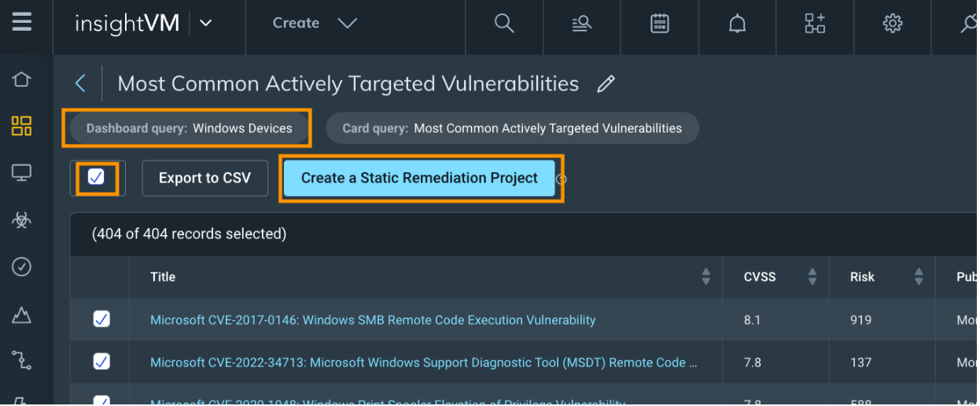Open notifications bell icon
Screen dimensions: 980x406
pos(737,24)
